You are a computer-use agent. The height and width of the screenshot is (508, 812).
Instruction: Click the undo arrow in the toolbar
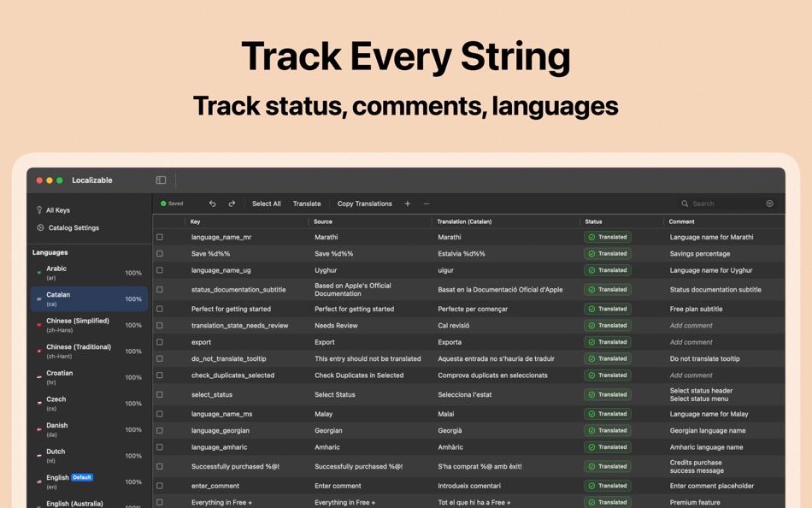[212, 204]
